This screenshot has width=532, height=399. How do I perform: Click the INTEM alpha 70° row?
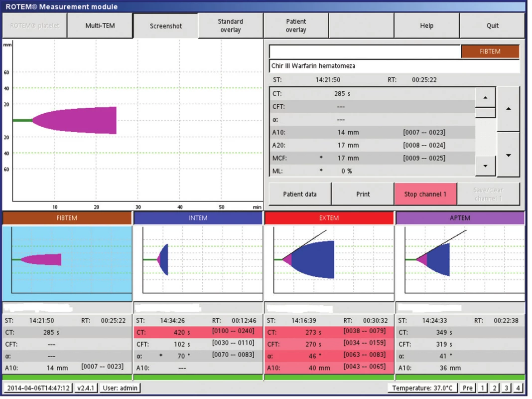click(x=198, y=356)
